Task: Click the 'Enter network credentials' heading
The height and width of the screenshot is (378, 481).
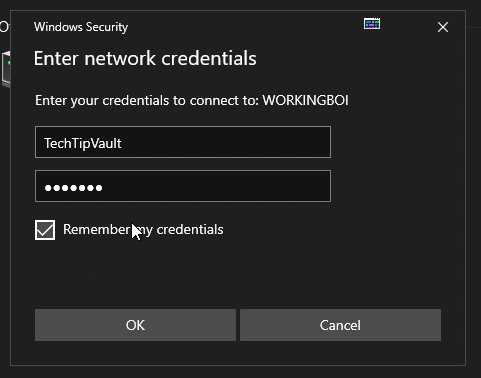Action: pyautogui.click(x=145, y=59)
